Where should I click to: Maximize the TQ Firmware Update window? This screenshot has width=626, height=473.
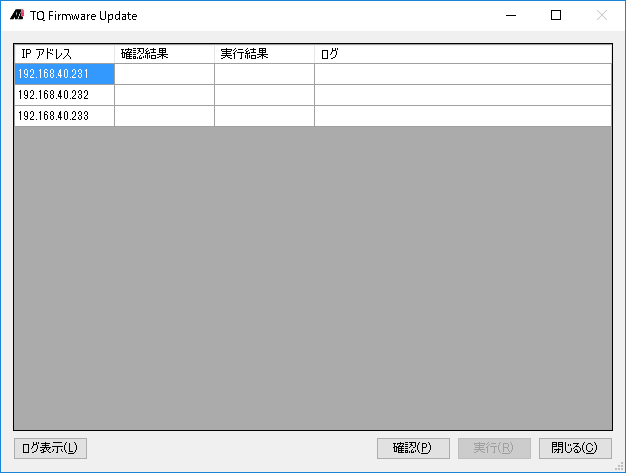click(556, 16)
